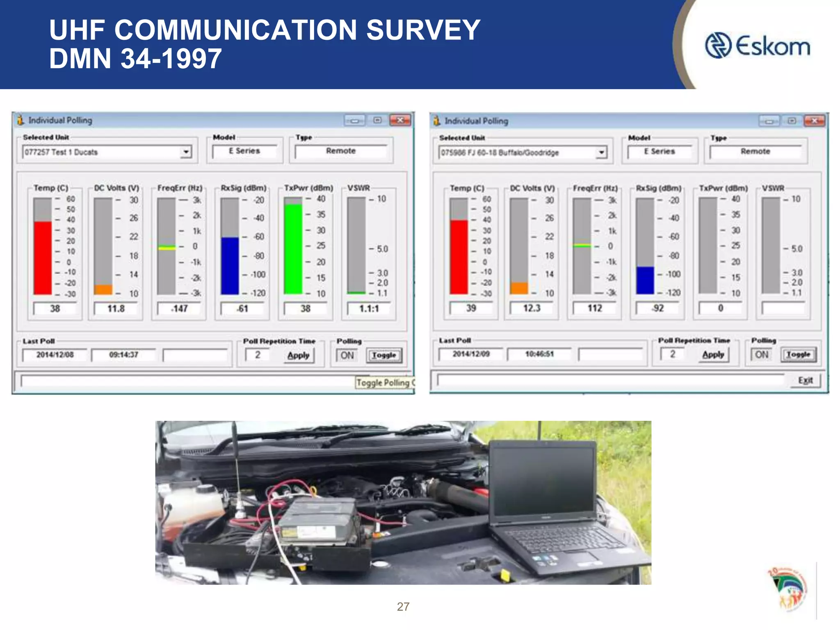Click Apply button in right polling window

pos(713,354)
